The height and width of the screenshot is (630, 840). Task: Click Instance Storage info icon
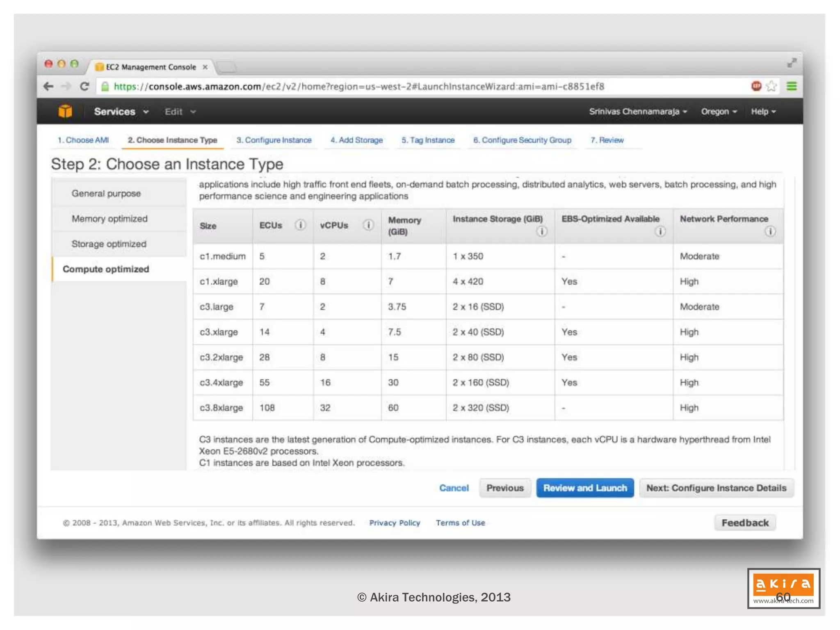pyautogui.click(x=541, y=232)
